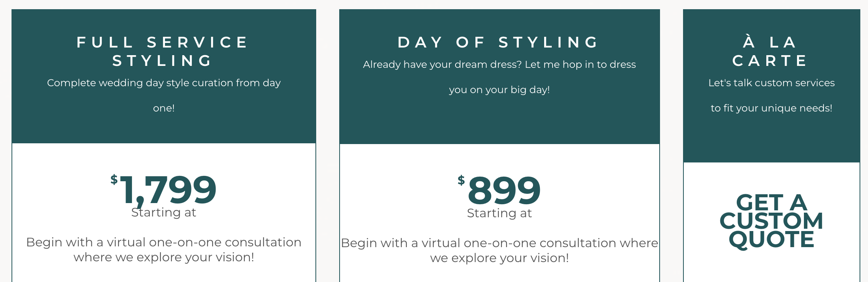The image size is (868, 282).
Task: Click "Starting at" under the 899 price
Action: tap(499, 213)
